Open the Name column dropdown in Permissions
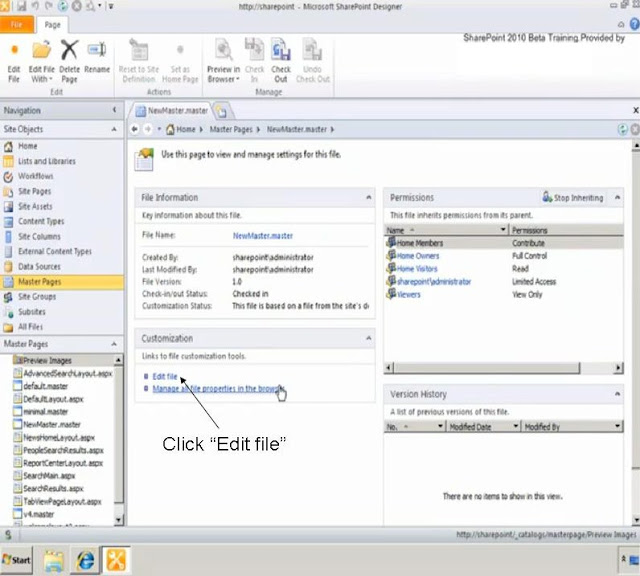This screenshot has width=640, height=576. [x=503, y=230]
